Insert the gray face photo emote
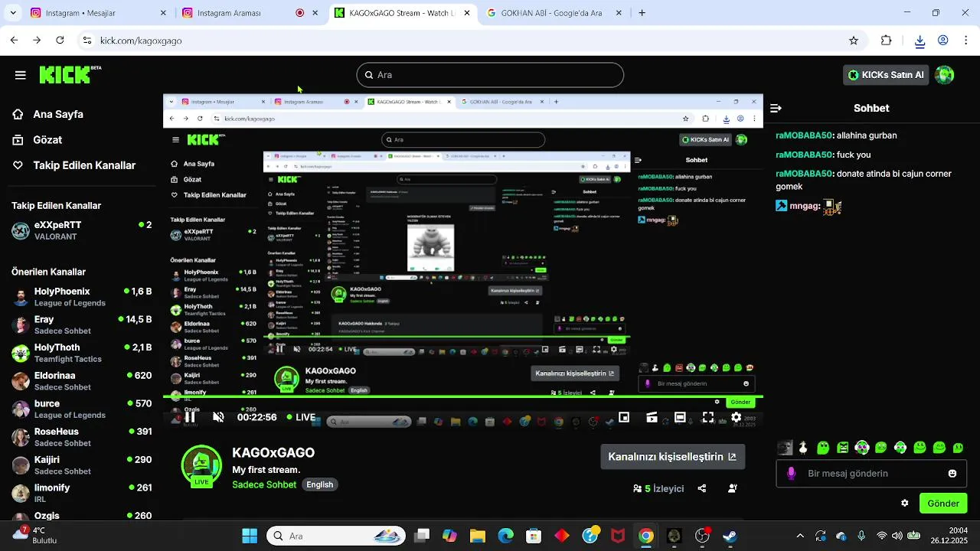This screenshot has height=551, width=980. point(784,448)
